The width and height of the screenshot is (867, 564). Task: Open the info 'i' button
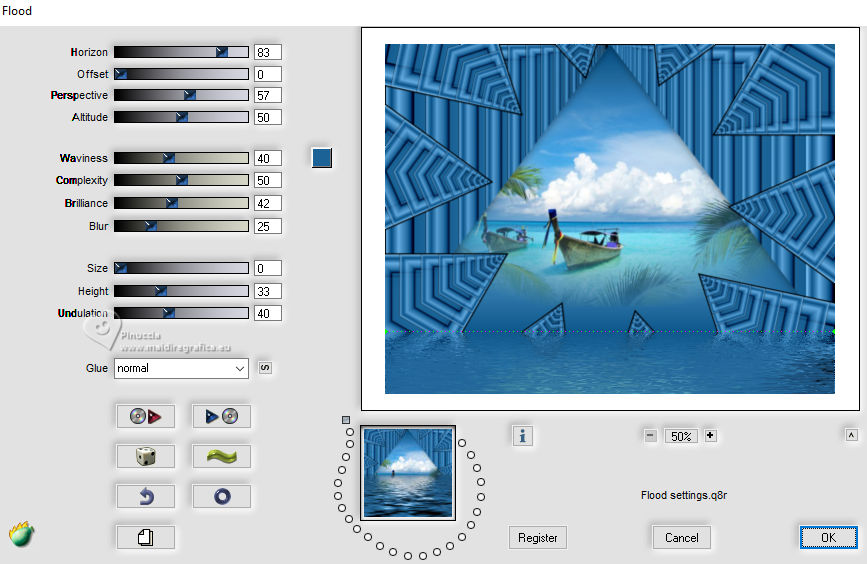[523, 436]
